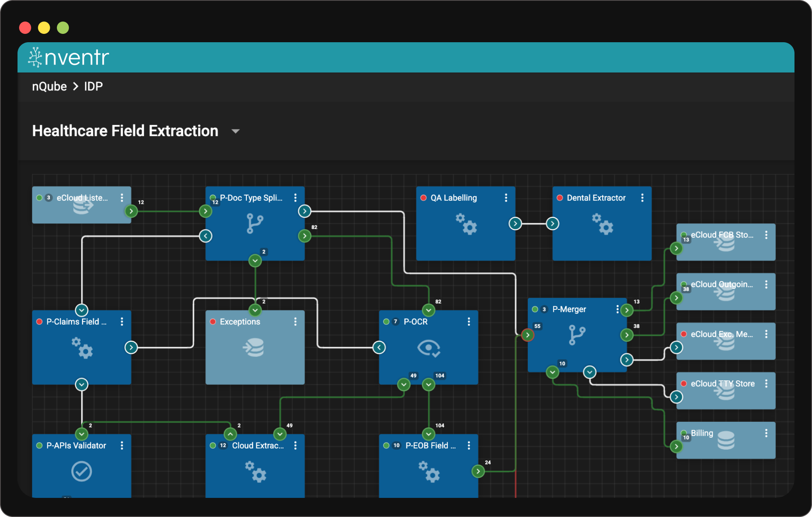Open P-EOB Field node three-dot menu
812x517 pixels.
tap(469, 445)
